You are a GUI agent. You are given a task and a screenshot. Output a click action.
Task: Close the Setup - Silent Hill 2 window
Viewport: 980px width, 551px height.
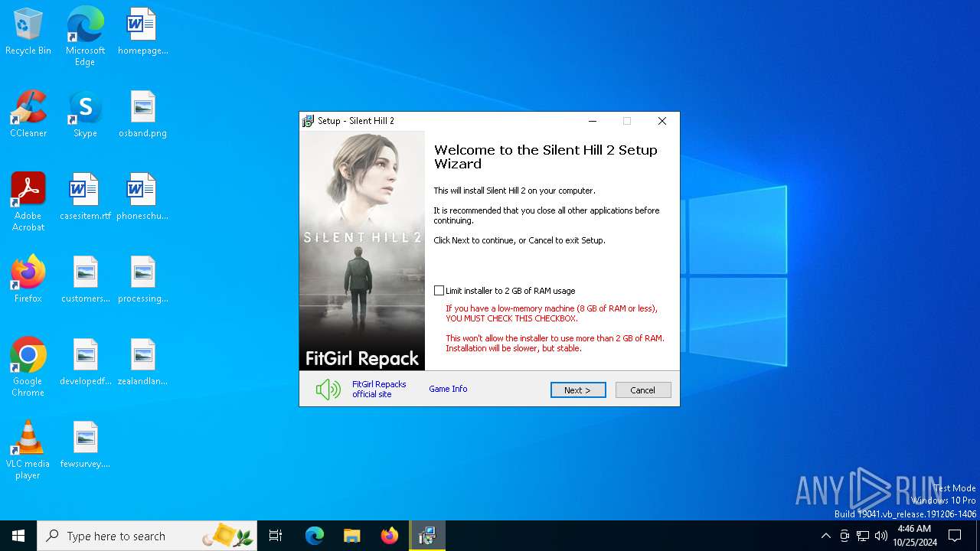pyautogui.click(x=662, y=121)
